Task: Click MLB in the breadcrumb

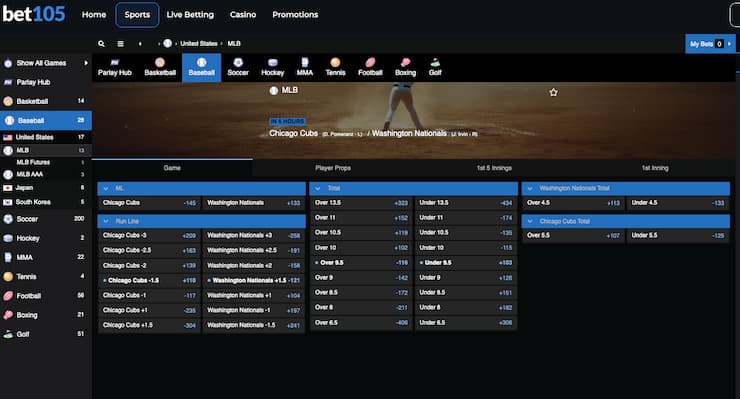Action: (234, 43)
